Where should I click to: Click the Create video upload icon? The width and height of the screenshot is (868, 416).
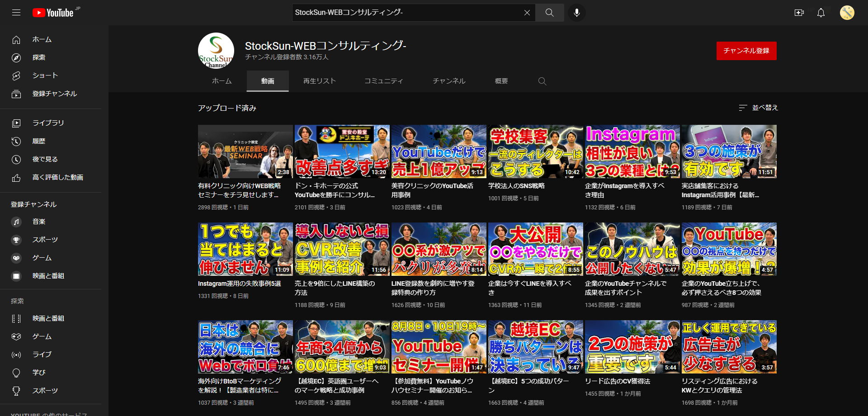(x=799, y=13)
